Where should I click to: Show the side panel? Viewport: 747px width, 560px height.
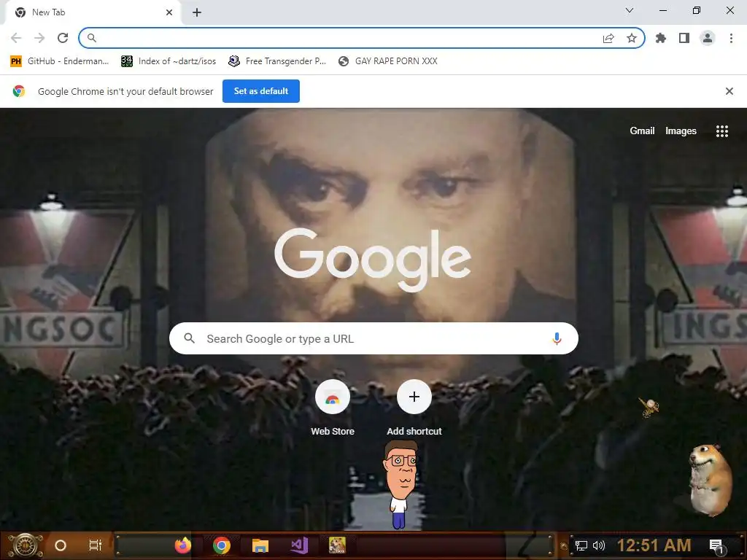(x=684, y=38)
